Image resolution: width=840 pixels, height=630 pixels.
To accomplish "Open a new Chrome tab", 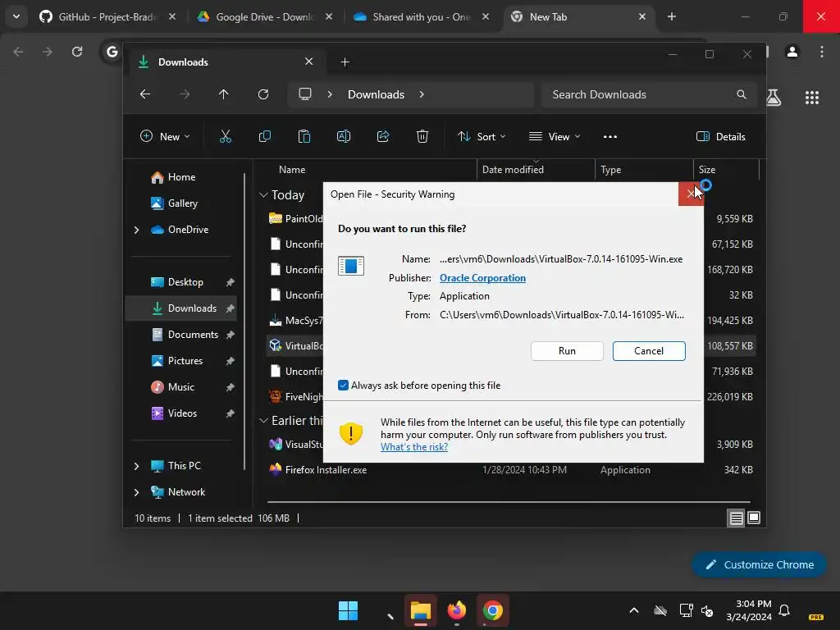I will (x=671, y=17).
